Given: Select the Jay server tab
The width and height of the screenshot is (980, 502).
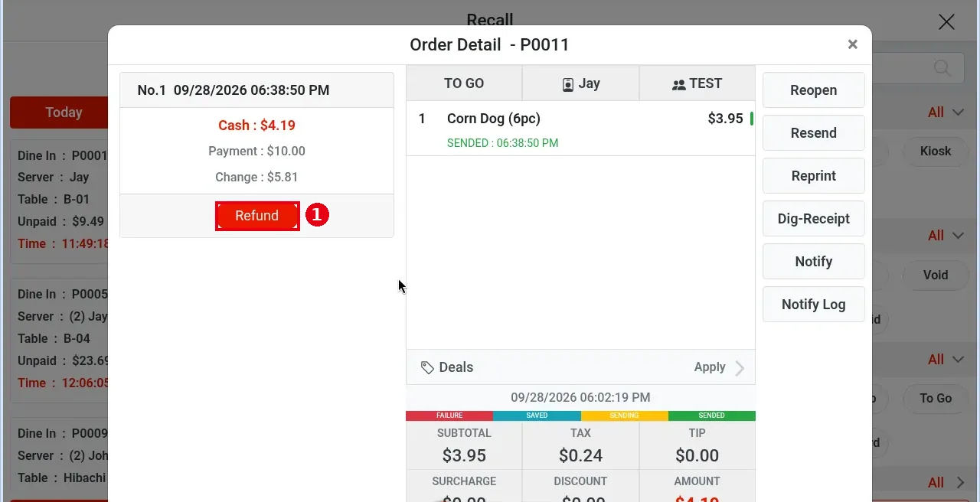Looking at the screenshot, I should click(581, 83).
